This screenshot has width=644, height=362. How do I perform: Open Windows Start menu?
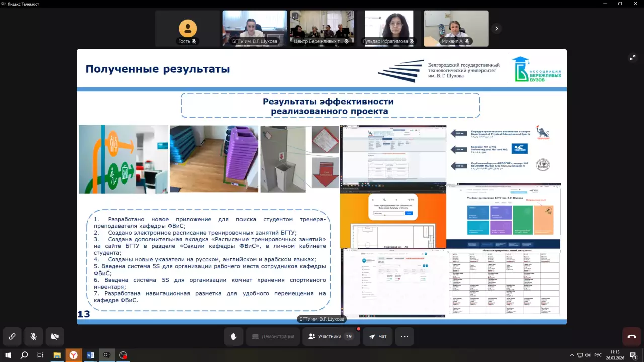8,355
